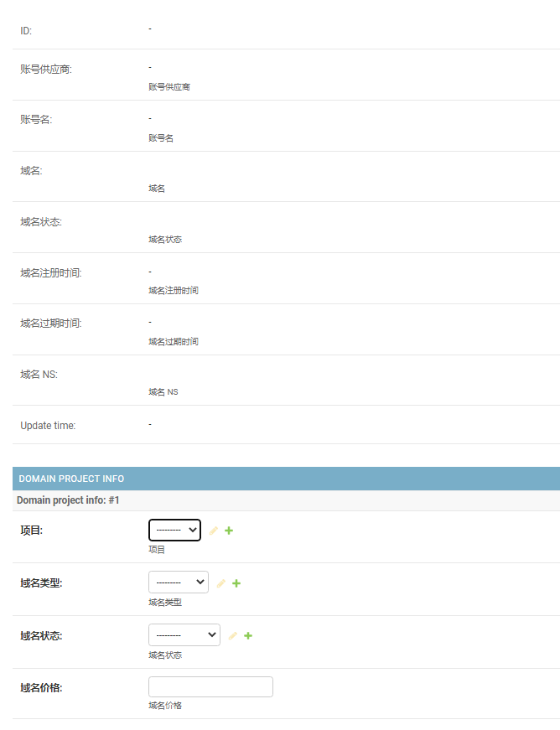
Task: Click the DOMAIN PROJECT INFO section header
Action: coord(71,479)
